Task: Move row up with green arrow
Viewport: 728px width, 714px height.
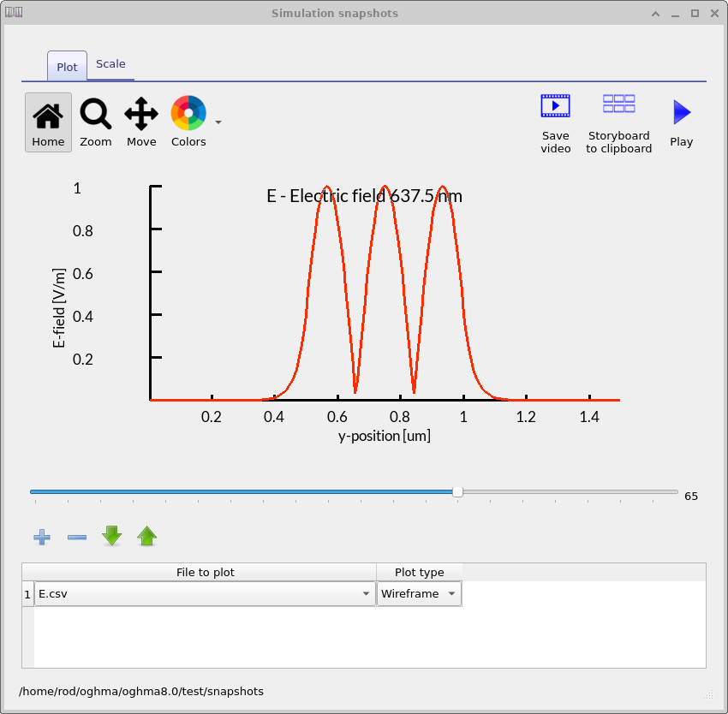Action: pos(147,537)
